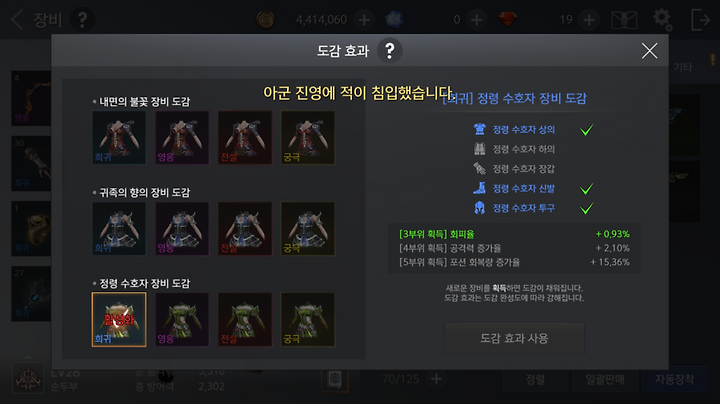Select the 정령 수호자 하의 entry
The height and width of the screenshot is (404, 720).
(x=514, y=149)
